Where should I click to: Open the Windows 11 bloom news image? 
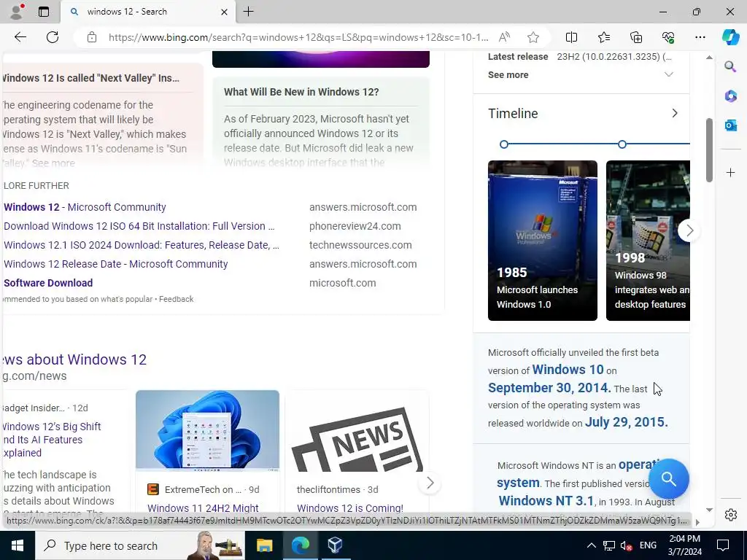pyautogui.click(x=207, y=430)
